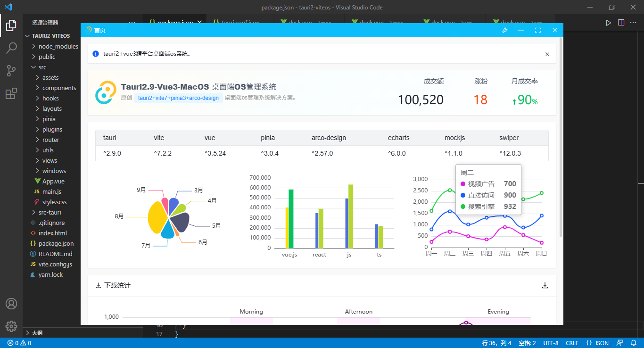Open the feedback icon in status bar

tap(620, 343)
